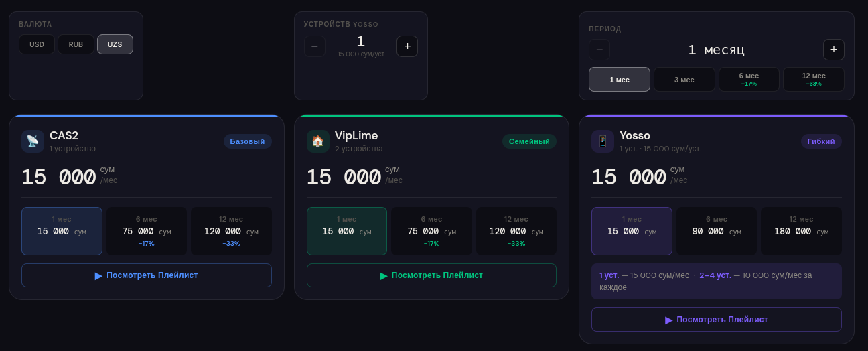Click the Yosso phone icon
This screenshot has width=868, height=351.
point(603,141)
